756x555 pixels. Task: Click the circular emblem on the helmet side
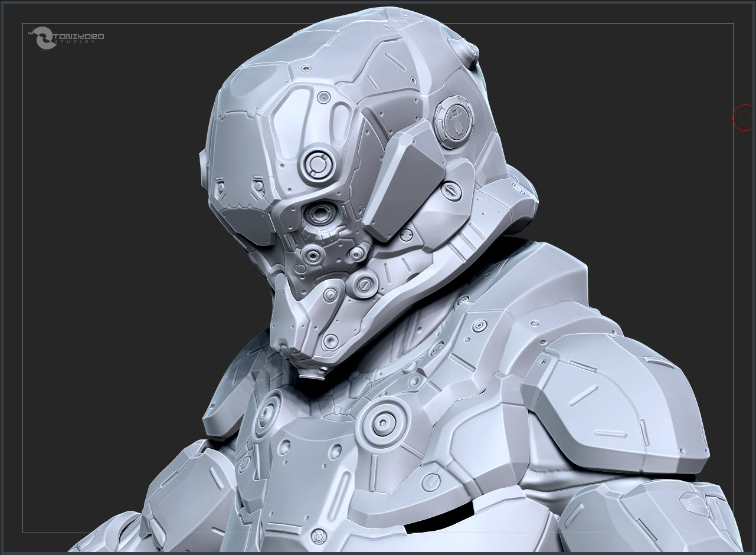(x=455, y=121)
